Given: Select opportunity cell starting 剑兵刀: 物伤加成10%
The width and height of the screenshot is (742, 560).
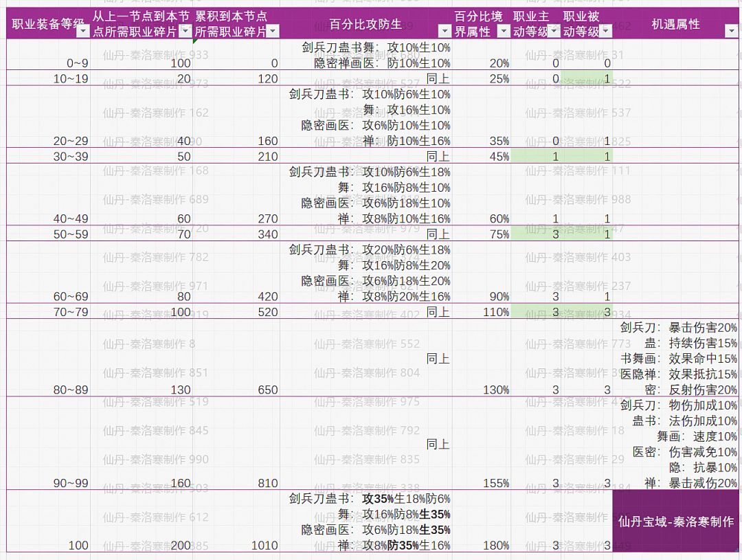Looking at the screenshot, I should (676, 444).
